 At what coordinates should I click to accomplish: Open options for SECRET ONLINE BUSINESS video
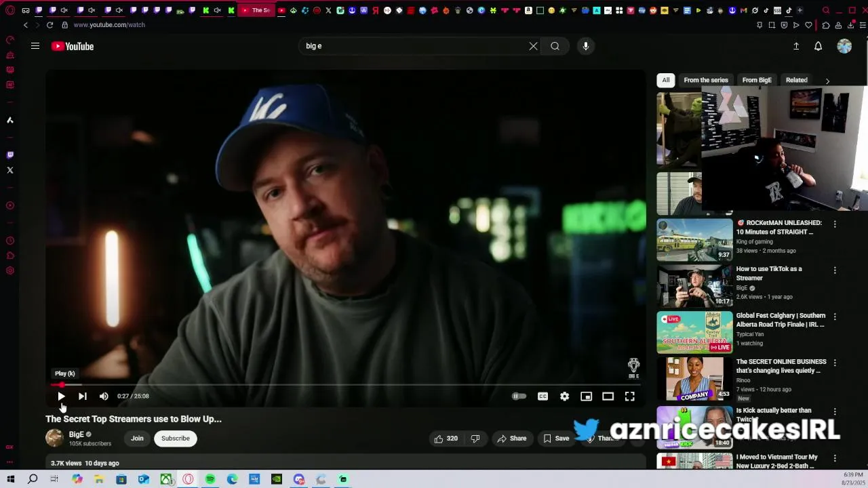[x=835, y=363]
